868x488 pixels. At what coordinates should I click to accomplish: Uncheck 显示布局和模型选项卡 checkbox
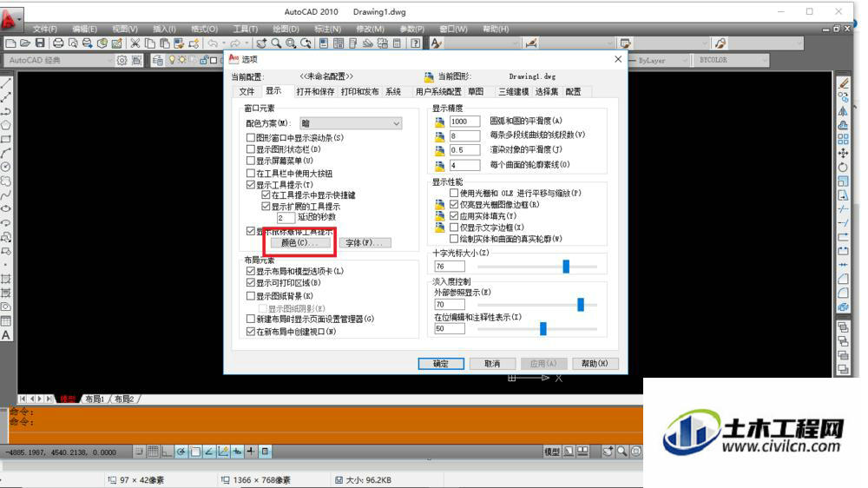pos(251,272)
